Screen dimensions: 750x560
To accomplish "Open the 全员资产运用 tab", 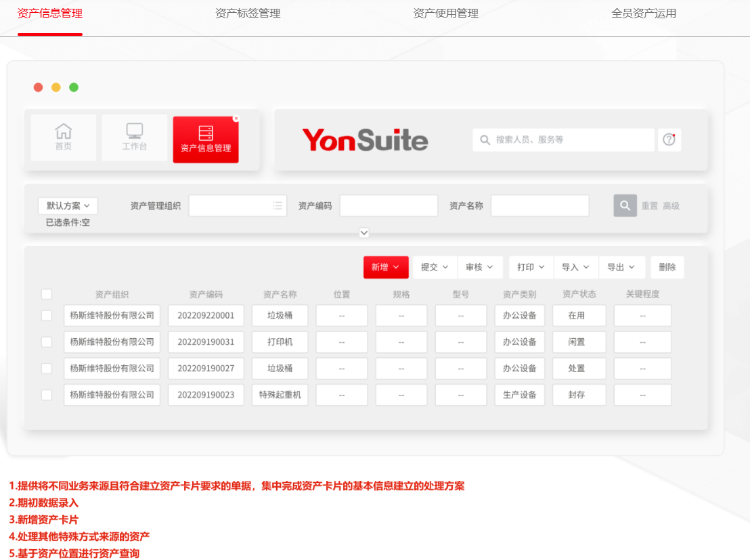I will (x=644, y=14).
